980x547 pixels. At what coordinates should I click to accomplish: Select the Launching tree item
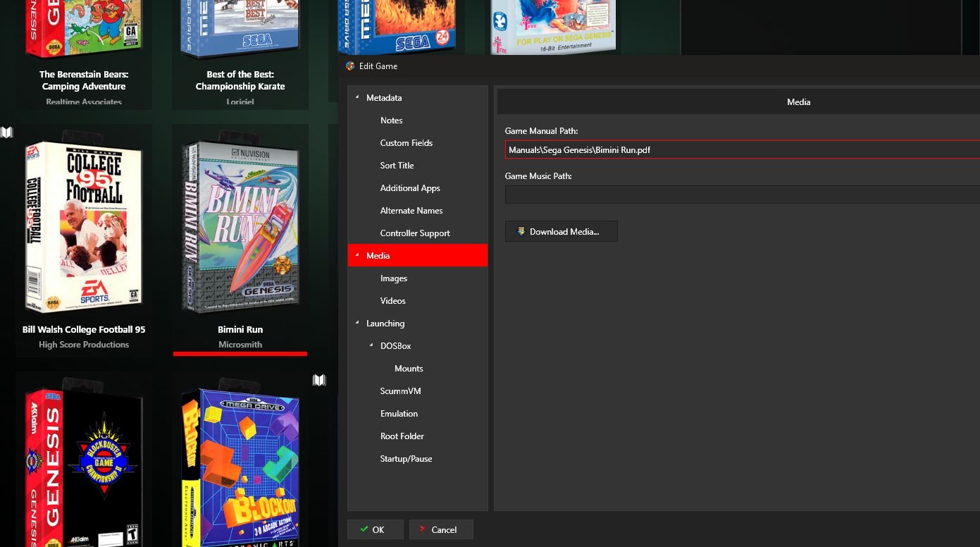[x=385, y=324]
